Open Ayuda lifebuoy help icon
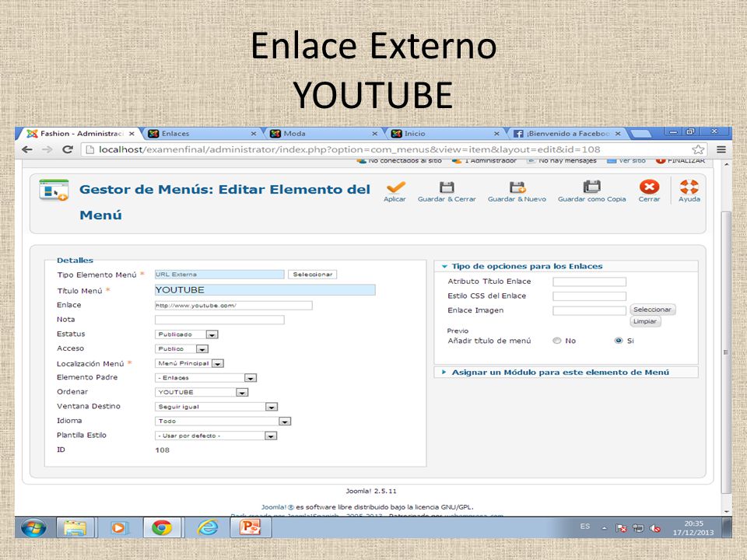 [x=689, y=187]
